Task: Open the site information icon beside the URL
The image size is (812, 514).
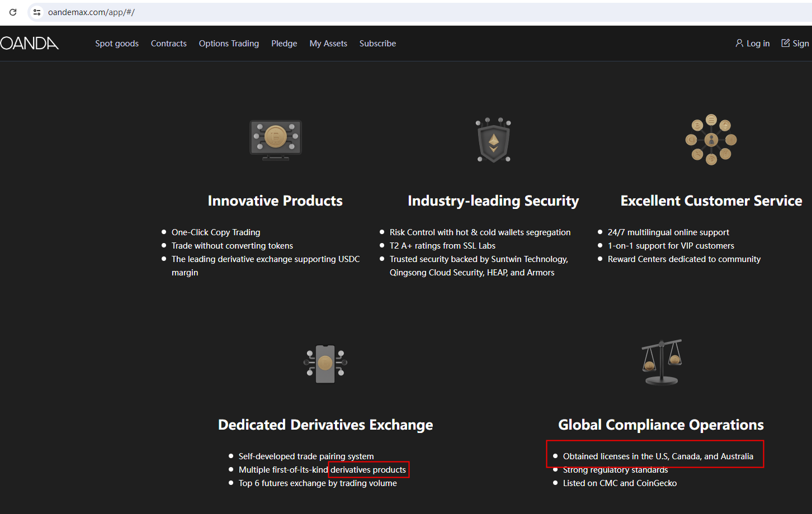Action: click(37, 12)
